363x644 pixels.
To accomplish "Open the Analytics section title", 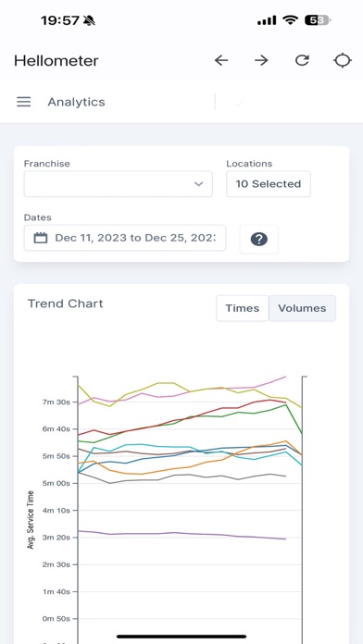I will tap(77, 102).
